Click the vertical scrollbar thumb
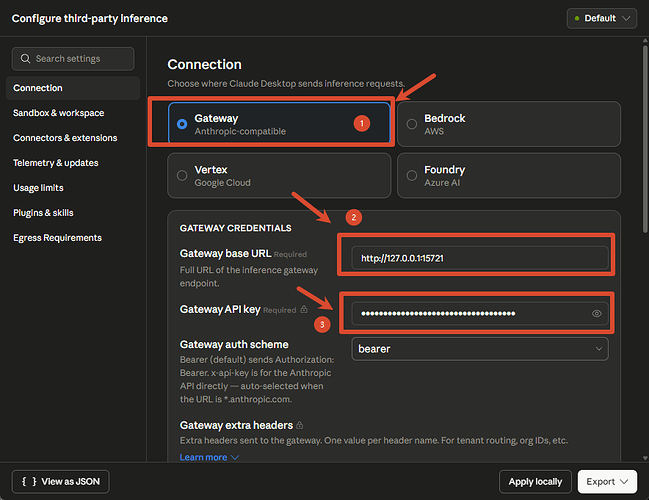 pyautogui.click(x=645, y=139)
